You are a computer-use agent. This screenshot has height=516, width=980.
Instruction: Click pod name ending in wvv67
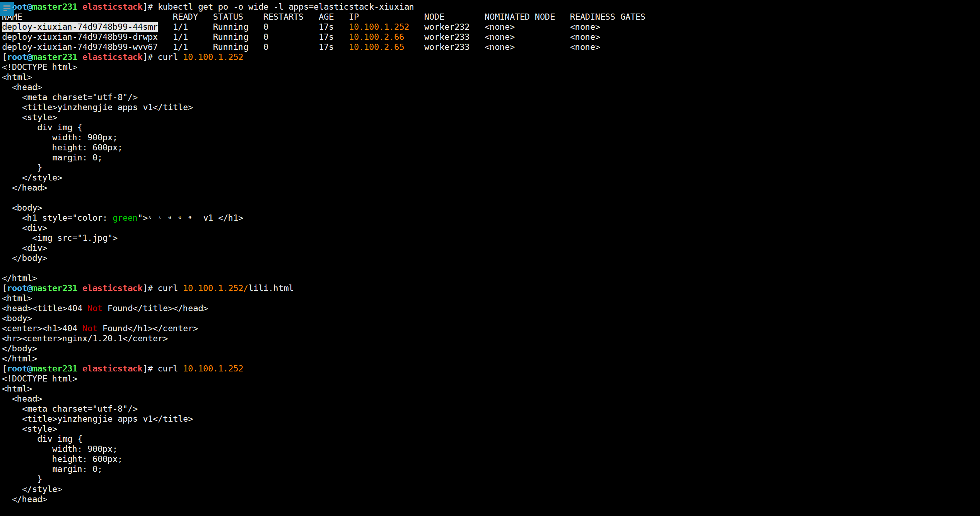[x=80, y=47]
